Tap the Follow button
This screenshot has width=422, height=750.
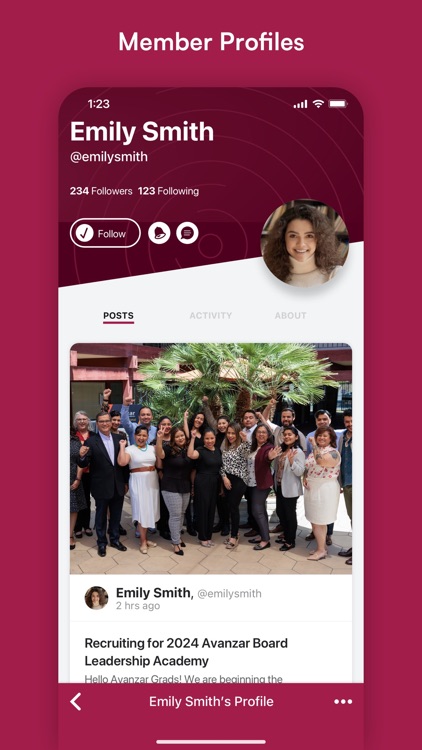(x=105, y=233)
